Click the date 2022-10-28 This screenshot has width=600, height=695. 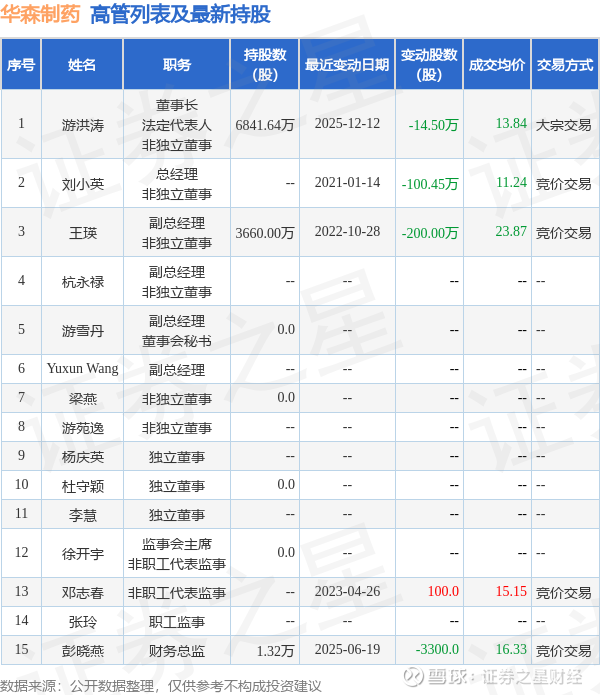pyautogui.click(x=347, y=231)
